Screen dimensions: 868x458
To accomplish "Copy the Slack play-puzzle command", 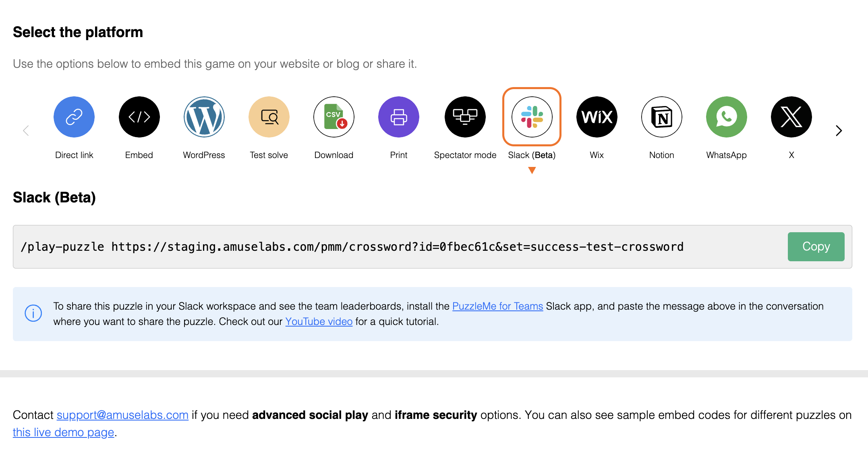I will (x=816, y=247).
